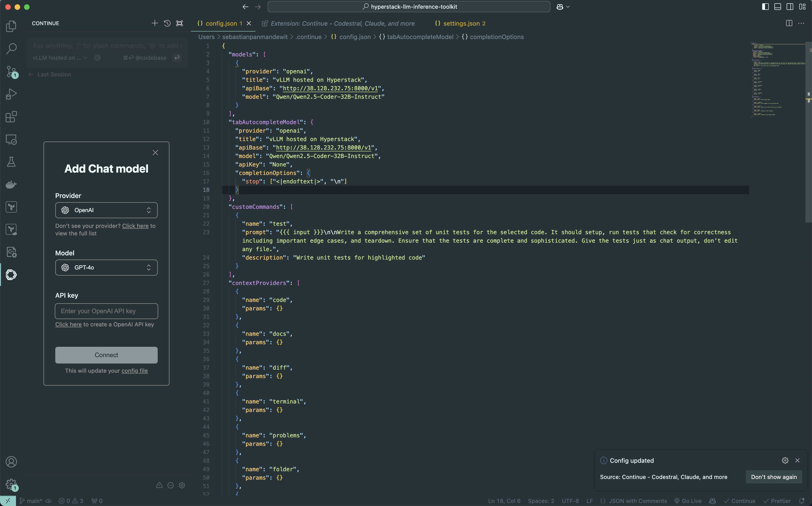Toggle the primary side bar visibility
Viewport: 812px width, 506px height.
[x=765, y=6]
